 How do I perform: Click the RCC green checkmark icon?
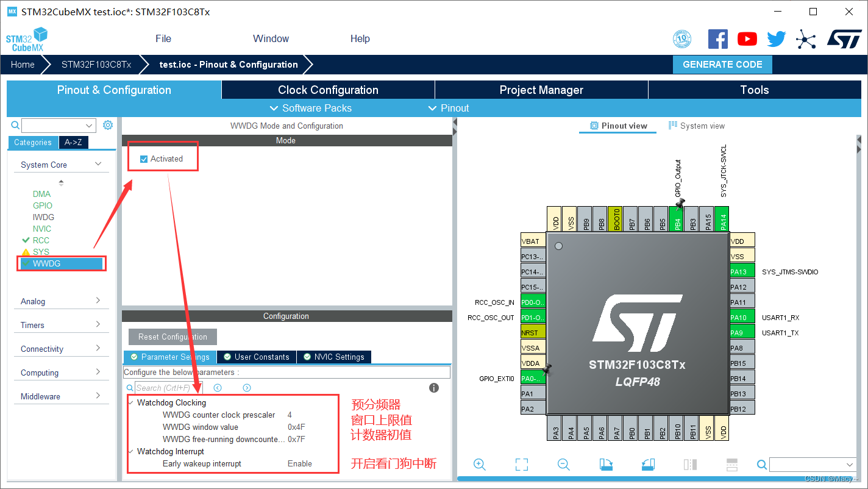(26, 240)
